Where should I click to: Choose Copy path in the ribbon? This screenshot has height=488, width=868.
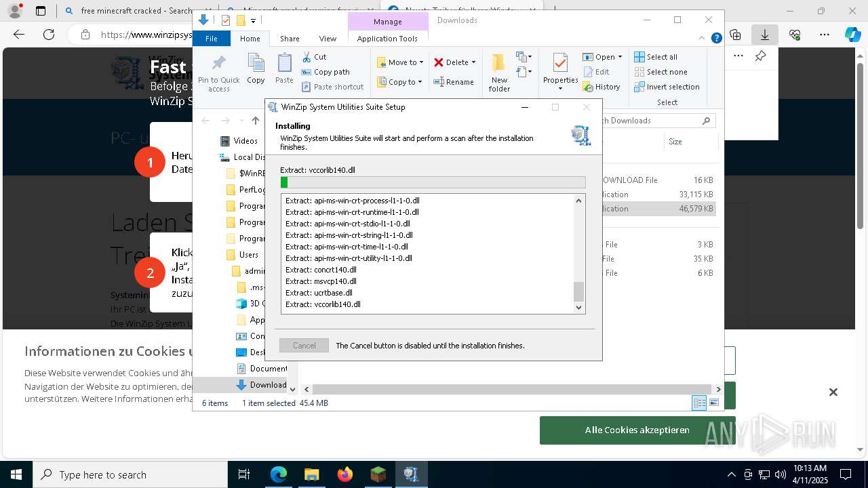point(325,72)
